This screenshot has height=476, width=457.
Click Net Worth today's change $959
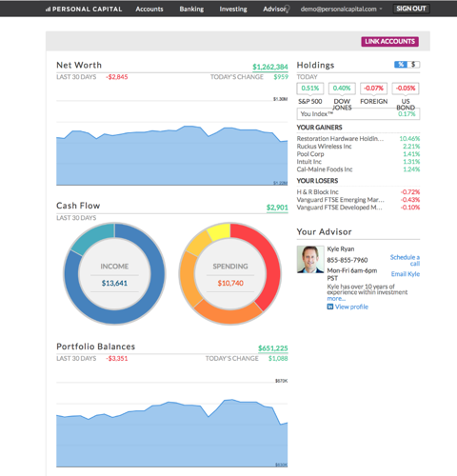[x=281, y=77]
